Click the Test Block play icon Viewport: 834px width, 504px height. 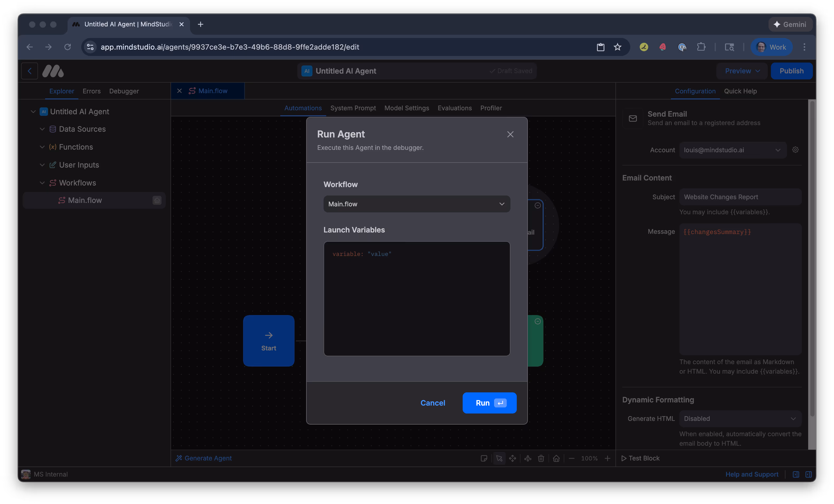click(624, 458)
